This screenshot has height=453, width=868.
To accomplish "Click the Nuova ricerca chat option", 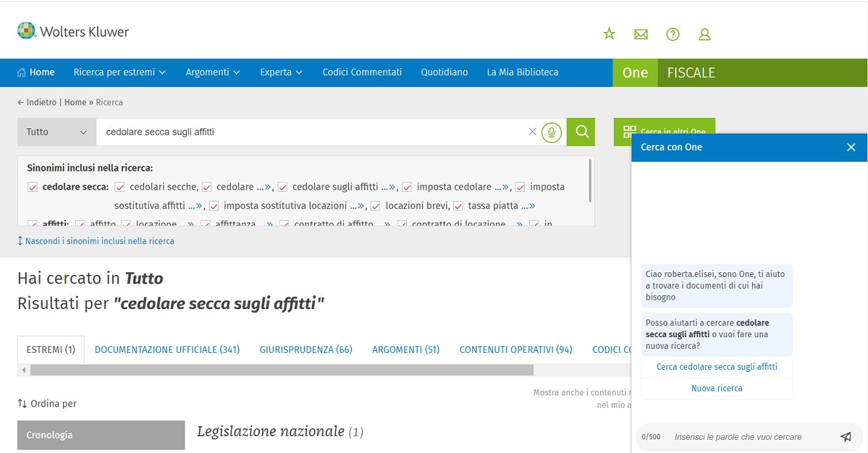I will pos(717,388).
